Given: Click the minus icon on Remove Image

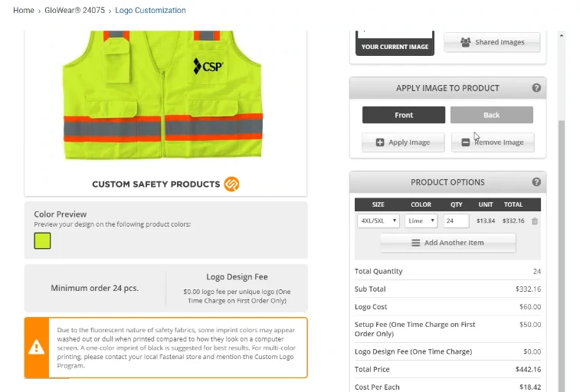Looking at the screenshot, I should (466, 142).
